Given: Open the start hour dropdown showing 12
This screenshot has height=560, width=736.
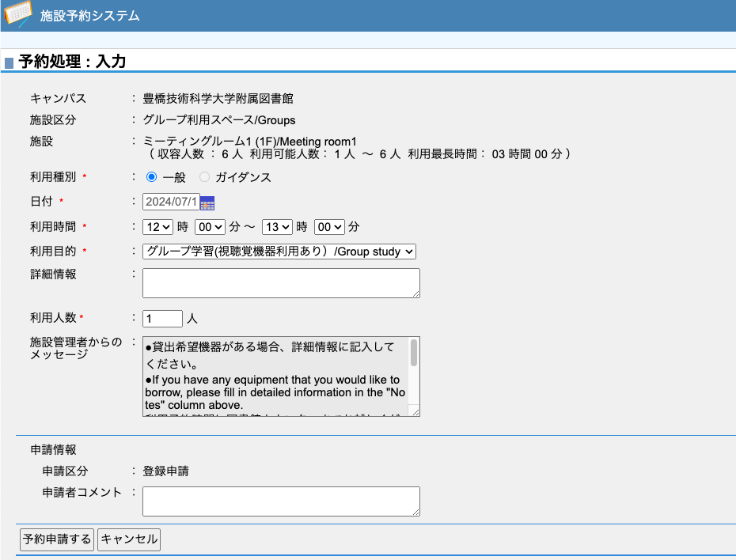Looking at the screenshot, I should click(157, 227).
